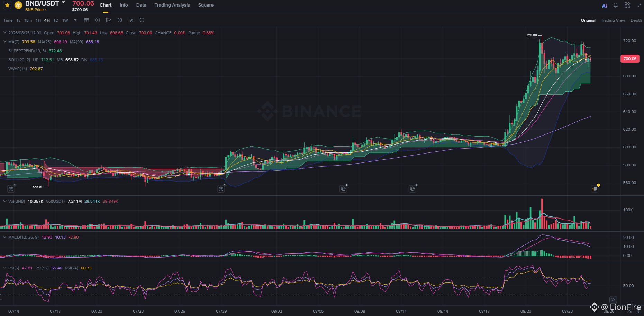Open the globe event marker near 08/11
Image resolution: width=644 pixels, height=316 pixels.
(412, 189)
